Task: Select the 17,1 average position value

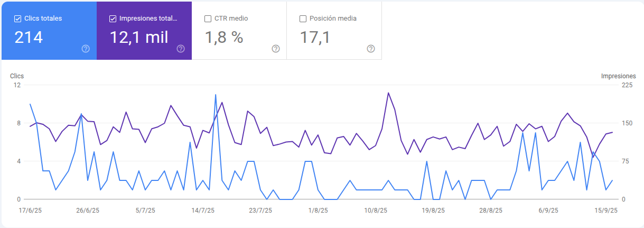Action: [x=315, y=37]
